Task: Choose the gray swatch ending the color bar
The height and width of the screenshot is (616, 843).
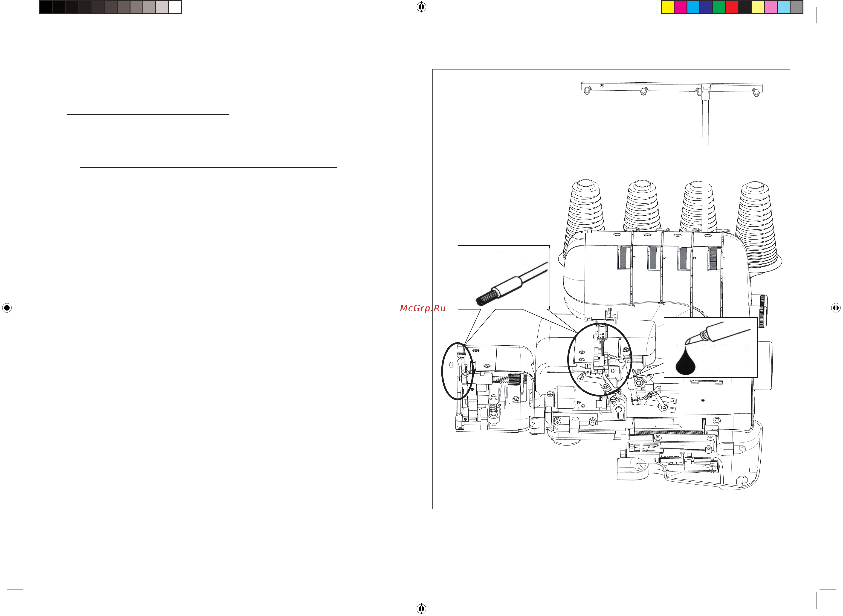Action: [796, 7]
